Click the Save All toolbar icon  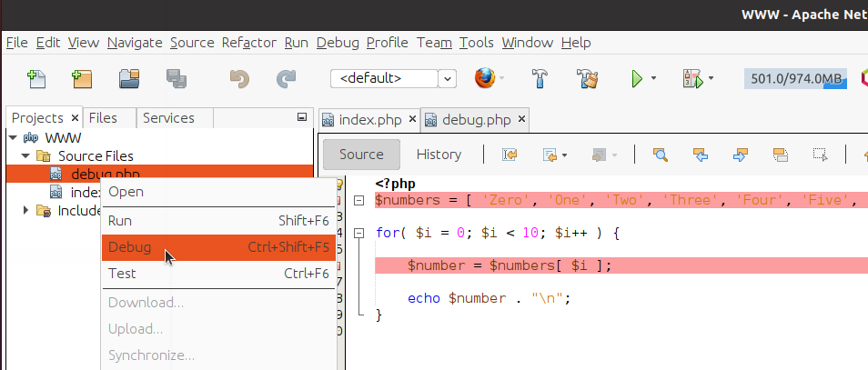pos(176,78)
